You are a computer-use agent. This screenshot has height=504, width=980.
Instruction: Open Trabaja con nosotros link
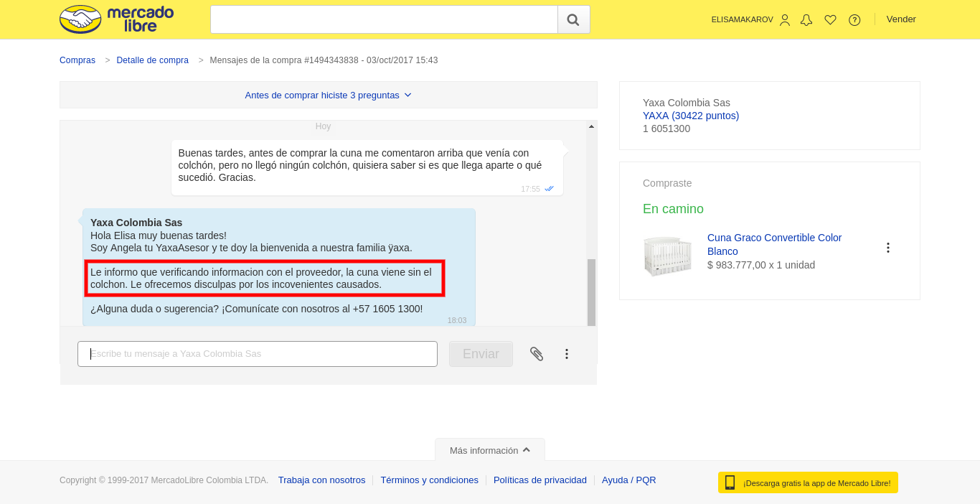tap(321, 480)
